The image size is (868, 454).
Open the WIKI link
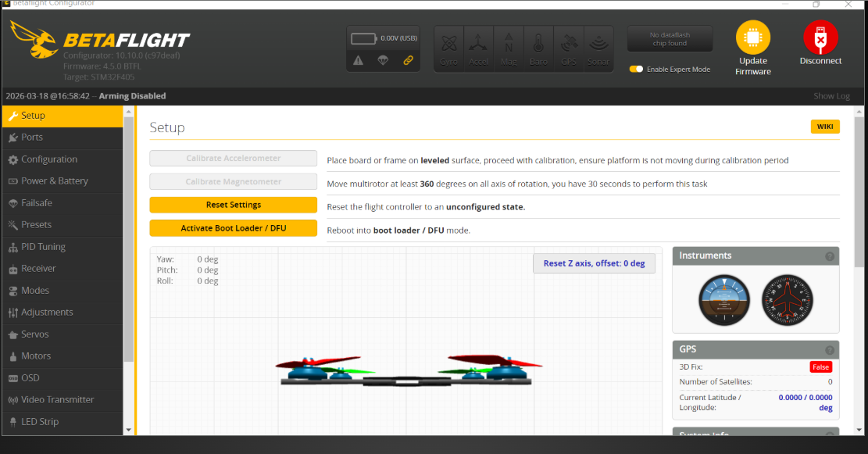tap(824, 127)
